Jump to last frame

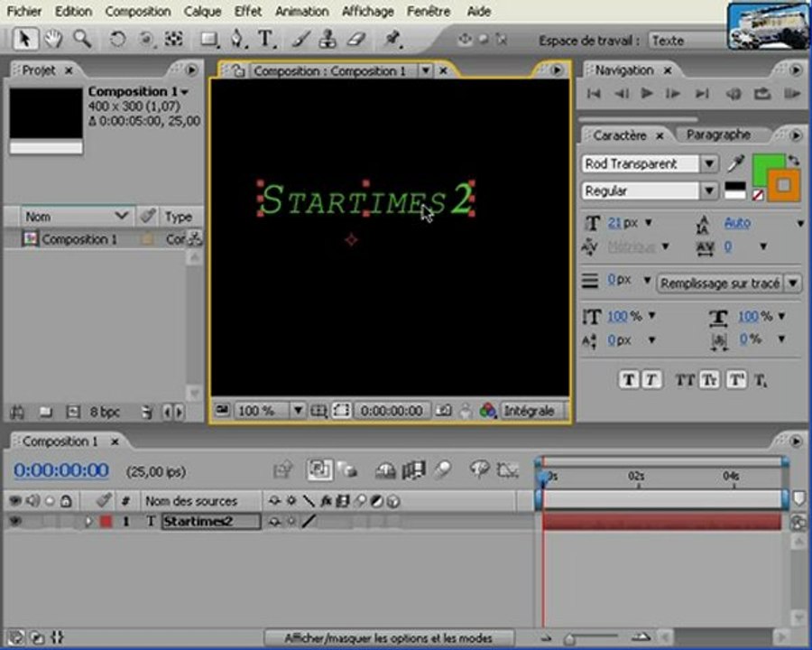point(702,94)
